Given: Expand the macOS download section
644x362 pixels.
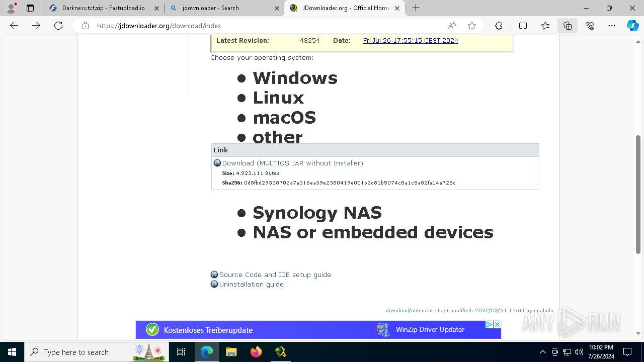Looking at the screenshot, I should click(x=284, y=118).
